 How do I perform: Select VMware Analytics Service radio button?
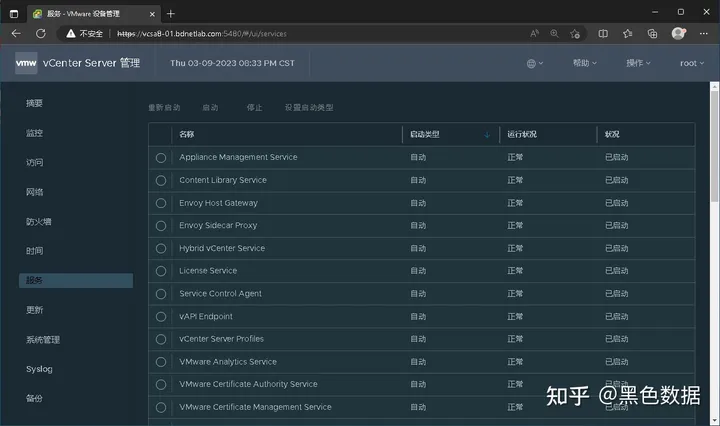[161, 362]
